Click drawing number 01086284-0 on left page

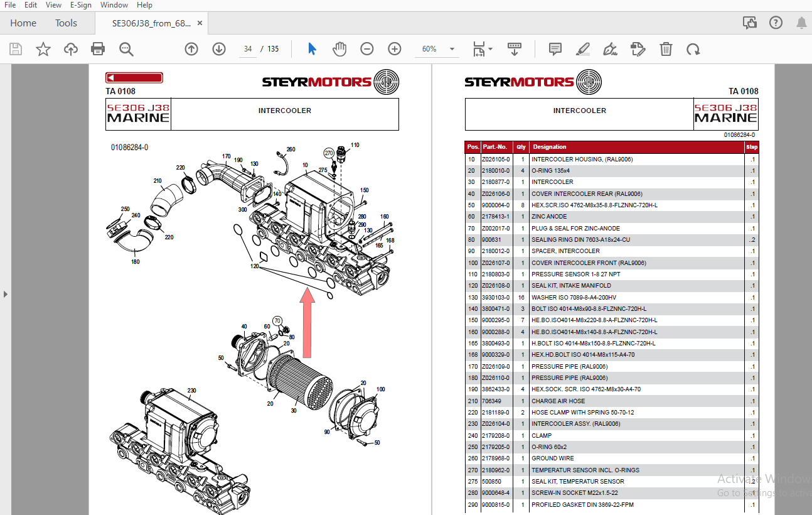point(129,148)
